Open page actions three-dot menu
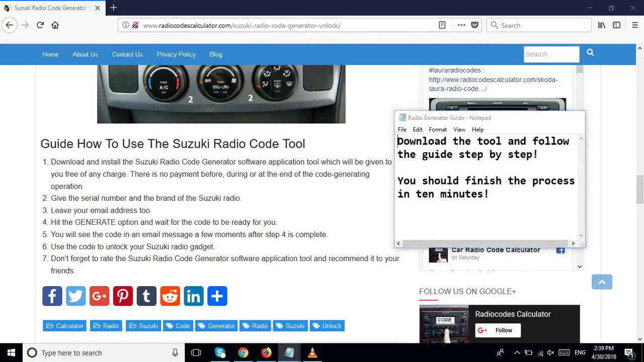The image size is (644, 362). tap(461, 25)
